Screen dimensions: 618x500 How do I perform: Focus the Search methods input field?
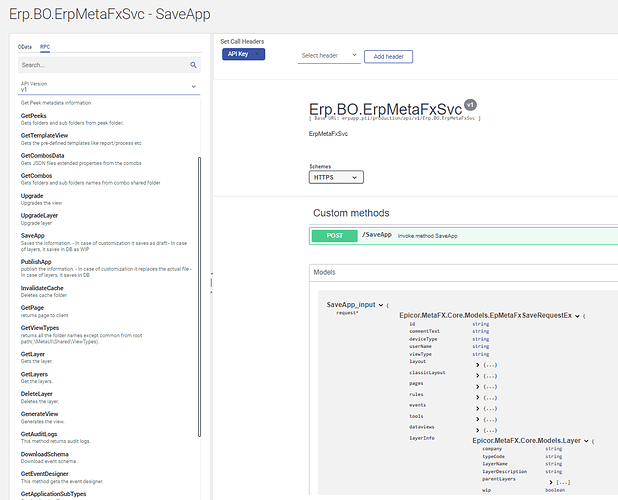(104, 65)
